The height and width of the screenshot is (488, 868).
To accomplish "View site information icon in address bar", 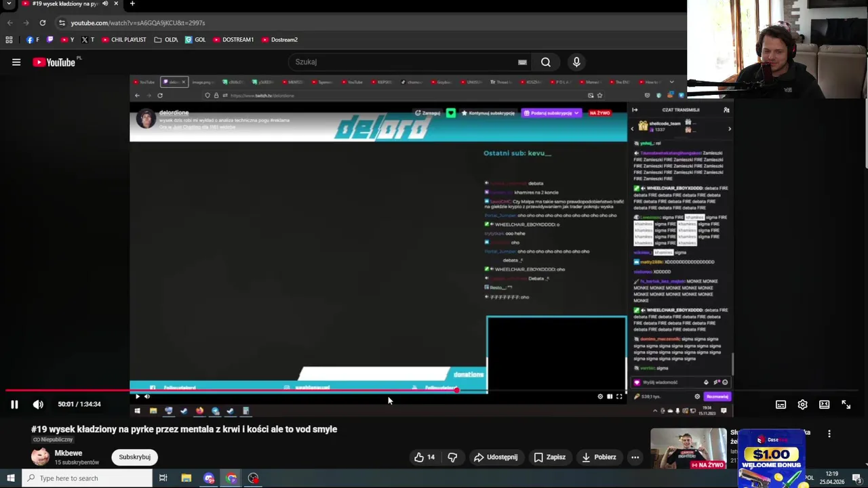I will coord(62,22).
